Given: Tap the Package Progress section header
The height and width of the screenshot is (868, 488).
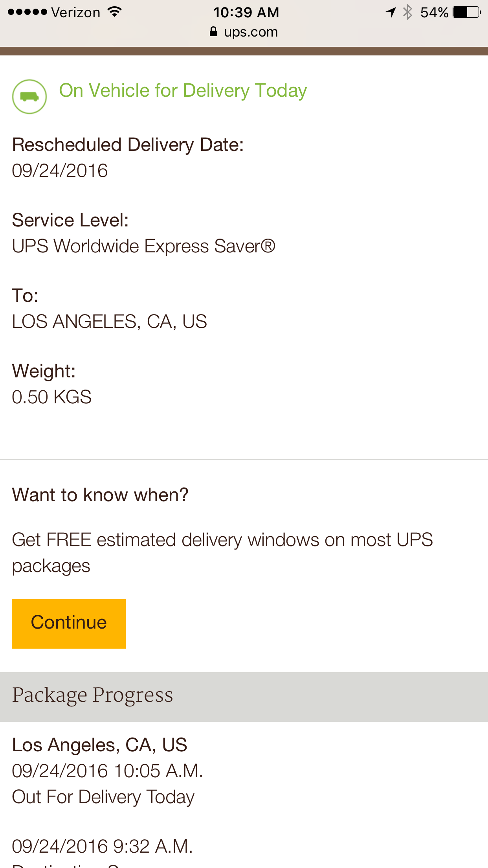Looking at the screenshot, I should 244,697.
